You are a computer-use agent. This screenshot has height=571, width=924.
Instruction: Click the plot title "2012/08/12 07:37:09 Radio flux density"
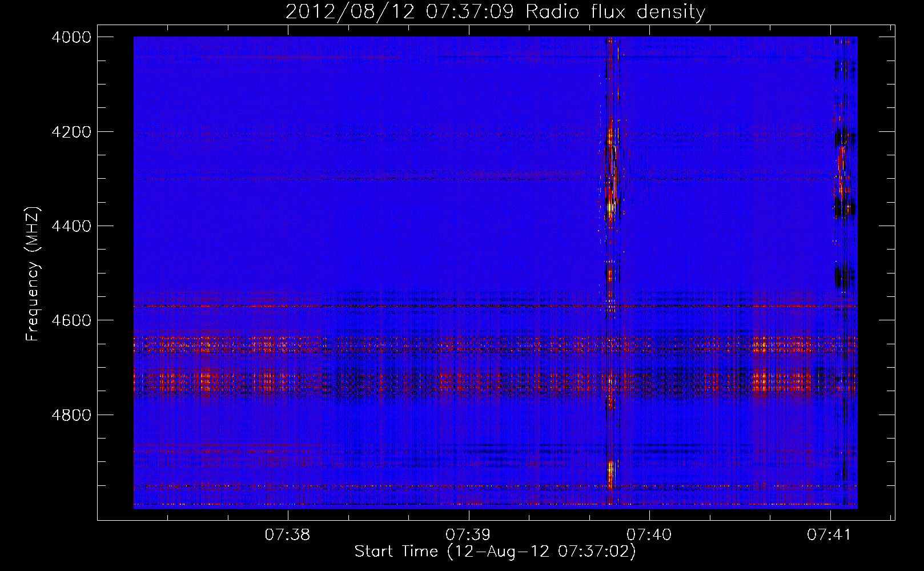pyautogui.click(x=495, y=11)
